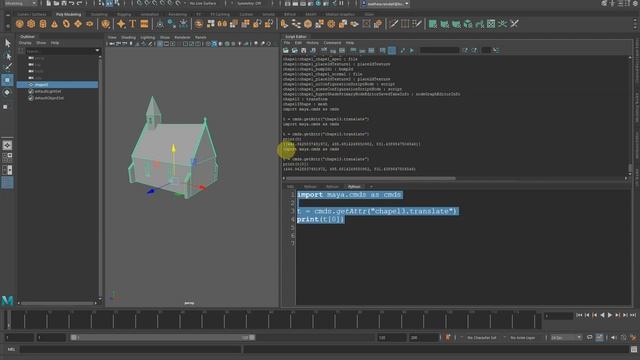Screen dimensions: 640x360
Task: Open the No Anim Layer dropdown
Action: tap(523, 338)
